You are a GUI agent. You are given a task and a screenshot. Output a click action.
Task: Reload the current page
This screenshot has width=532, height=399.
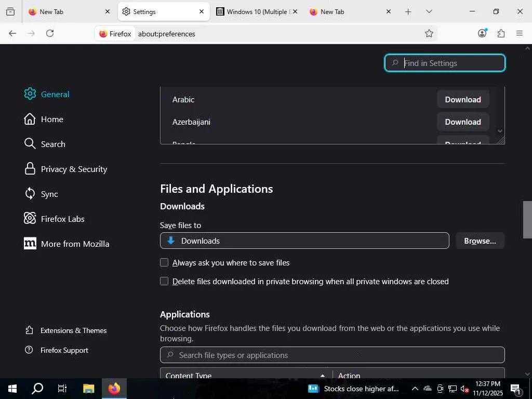point(50,33)
